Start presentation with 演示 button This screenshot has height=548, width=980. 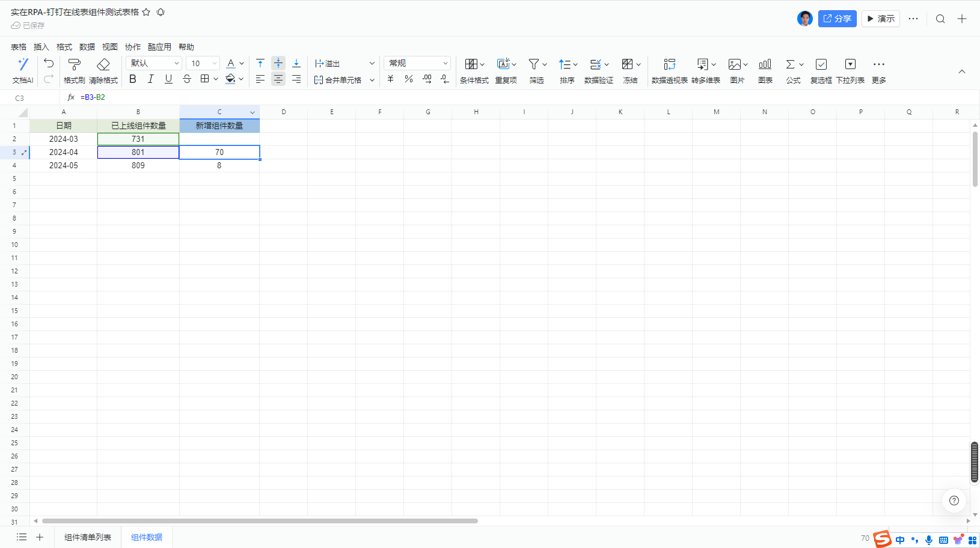880,19
